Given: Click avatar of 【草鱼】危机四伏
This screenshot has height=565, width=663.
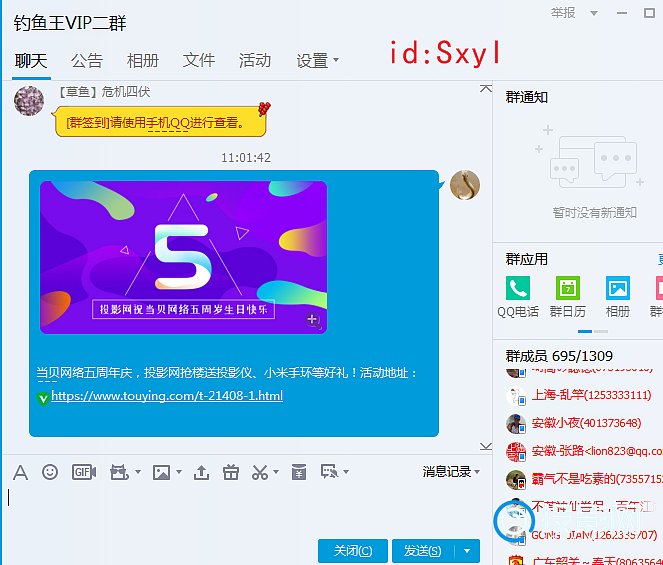Looking at the screenshot, I should 29,101.
